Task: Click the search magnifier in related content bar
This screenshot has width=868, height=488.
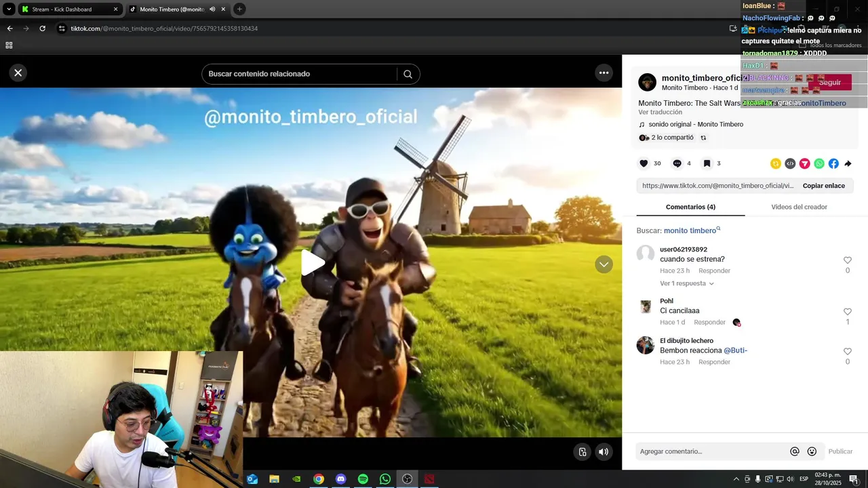Action: 408,74
